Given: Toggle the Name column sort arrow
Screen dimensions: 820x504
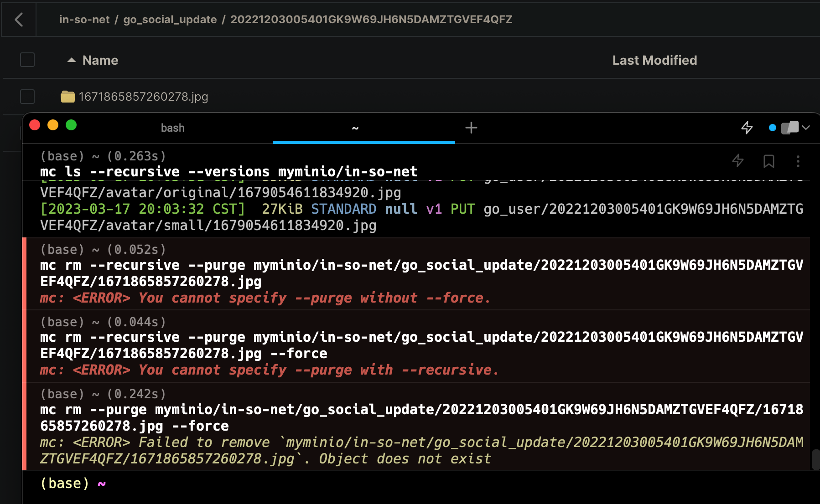Looking at the screenshot, I should 71,60.
